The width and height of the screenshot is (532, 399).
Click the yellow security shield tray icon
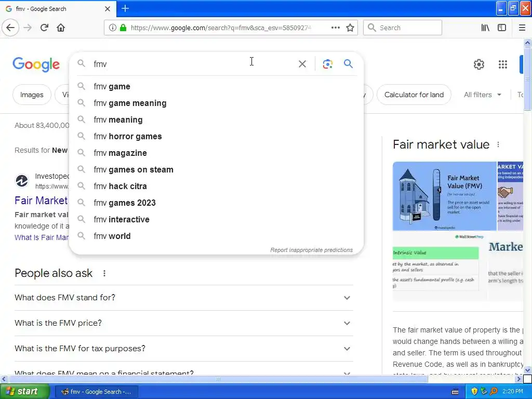click(474, 391)
